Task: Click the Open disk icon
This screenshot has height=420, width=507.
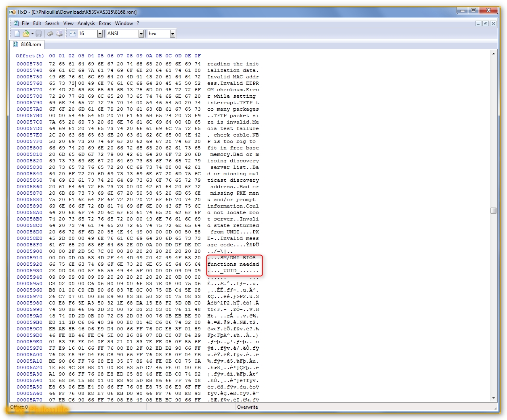Action: [59, 34]
